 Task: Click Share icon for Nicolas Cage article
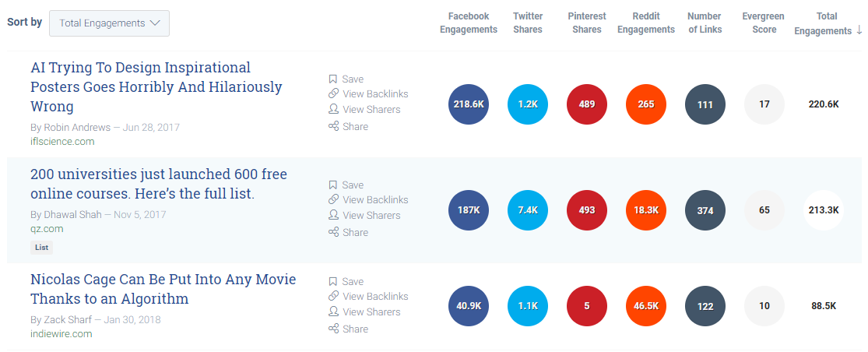(333, 329)
